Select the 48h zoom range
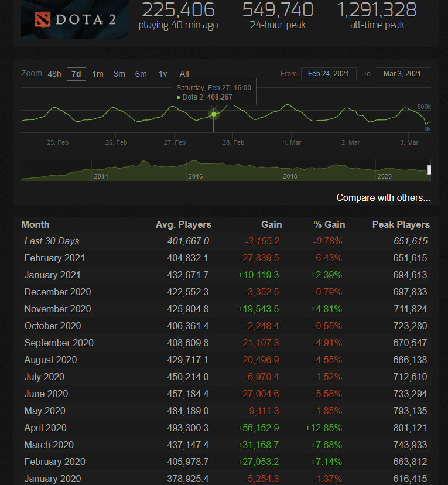The image size is (448, 485). 54,74
